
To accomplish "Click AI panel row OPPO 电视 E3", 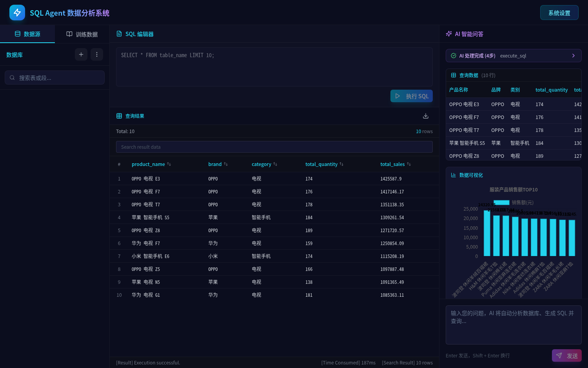I will pyautogui.click(x=514, y=104).
